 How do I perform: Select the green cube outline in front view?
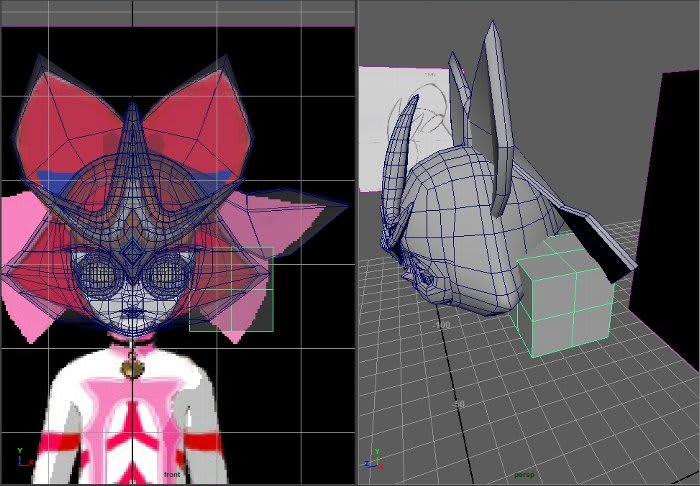coord(231,289)
